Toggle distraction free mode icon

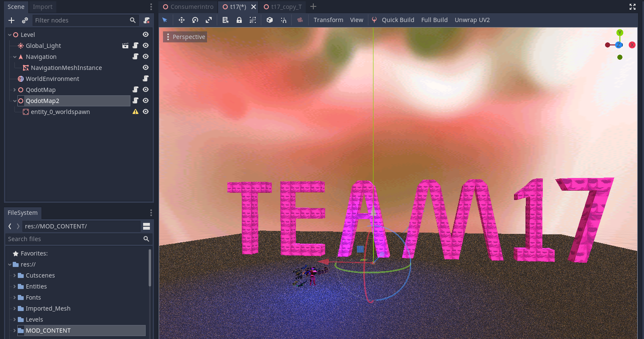633,7
